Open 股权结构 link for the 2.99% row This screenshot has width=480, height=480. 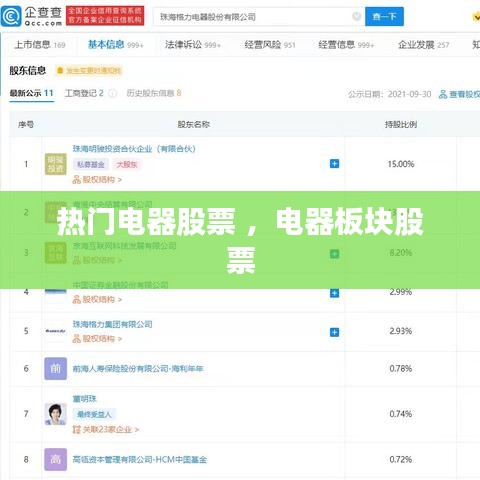[97, 300]
